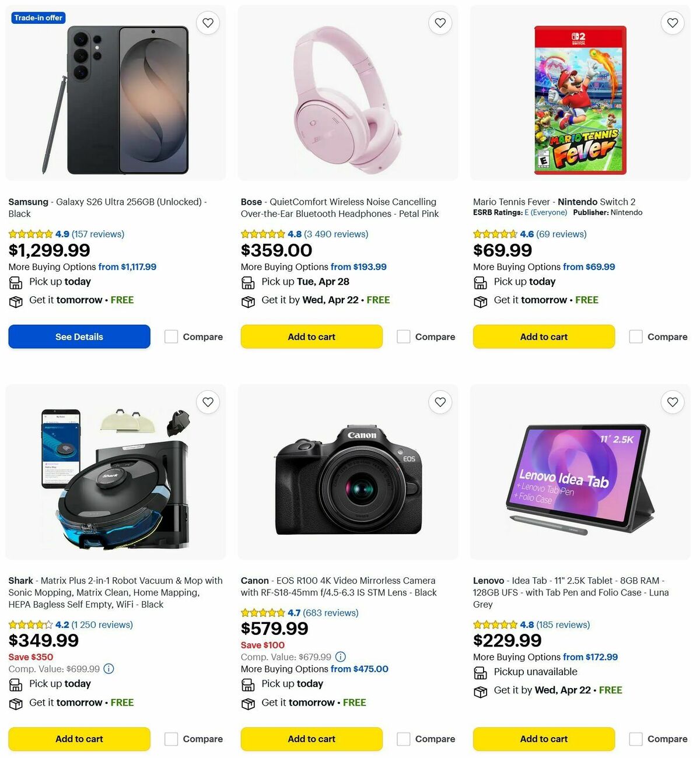This screenshot has width=700, height=758.
Task: Click the heart icon on Mario Tennis Fever
Action: (672, 23)
